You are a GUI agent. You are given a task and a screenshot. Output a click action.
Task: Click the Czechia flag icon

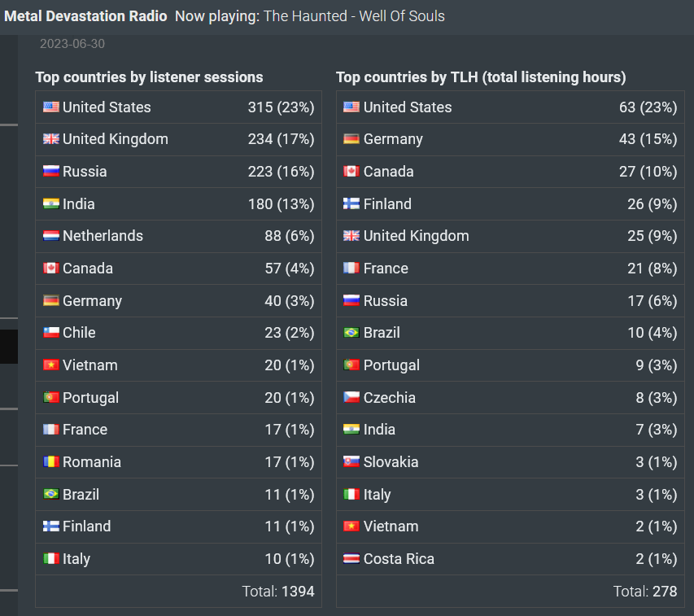(351, 397)
